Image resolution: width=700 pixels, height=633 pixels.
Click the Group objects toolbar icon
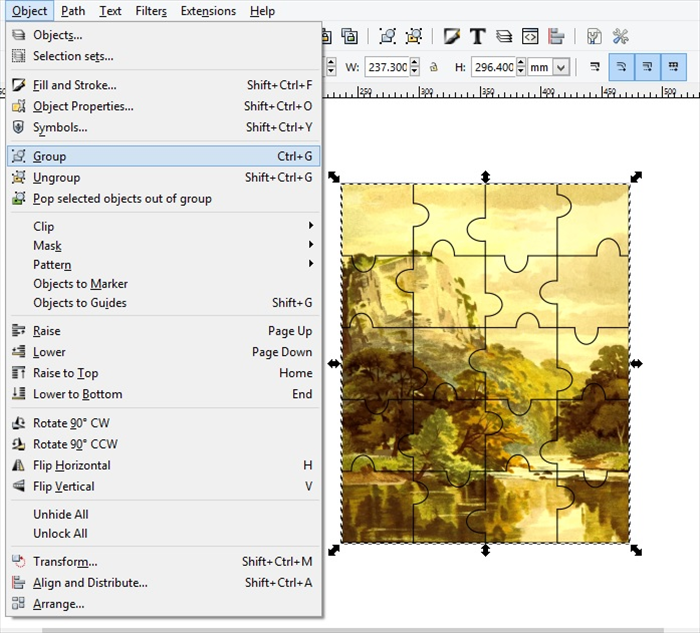[388, 36]
